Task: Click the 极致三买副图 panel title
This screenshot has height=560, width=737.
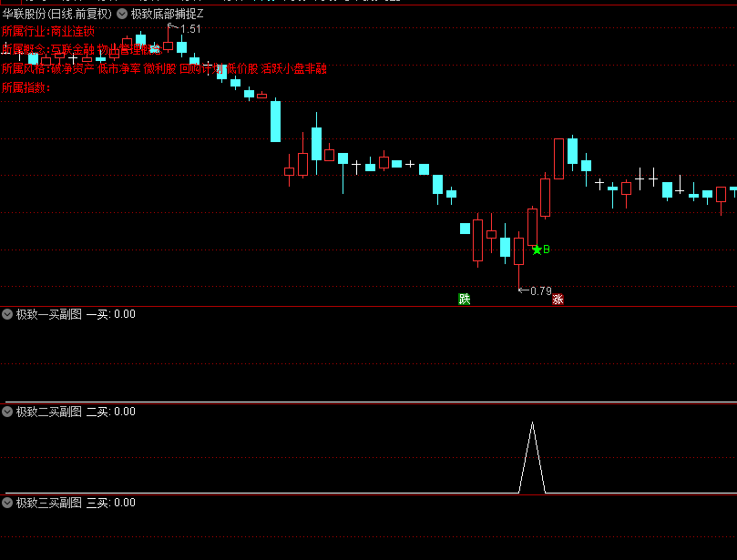Action: (49, 504)
